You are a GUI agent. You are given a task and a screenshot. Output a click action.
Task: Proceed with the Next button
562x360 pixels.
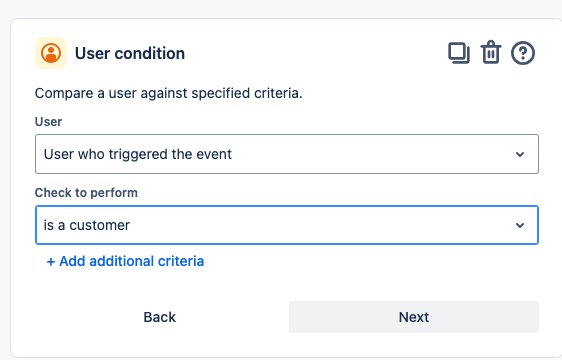414,317
